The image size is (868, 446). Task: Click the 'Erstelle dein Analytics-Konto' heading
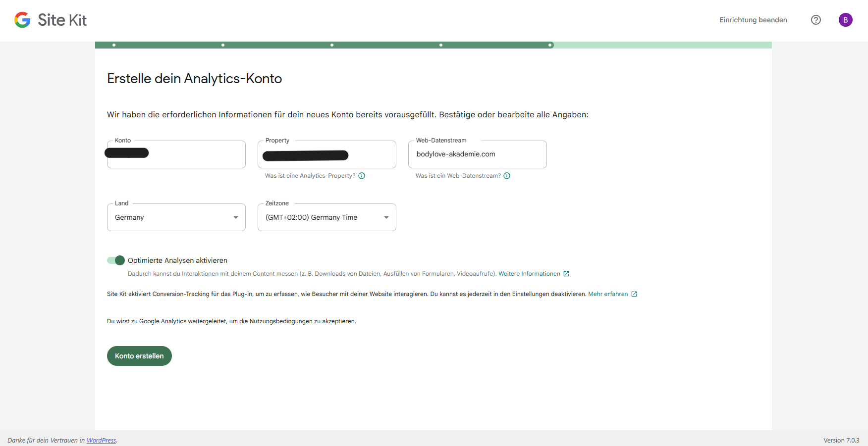pyautogui.click(x=194, y=79)
